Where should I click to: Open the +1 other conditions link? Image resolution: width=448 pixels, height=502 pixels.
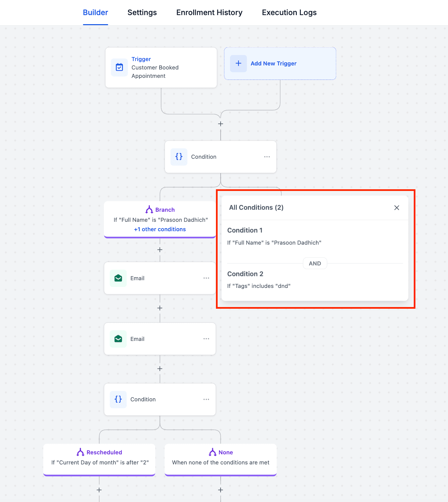[x=160, y=229]
